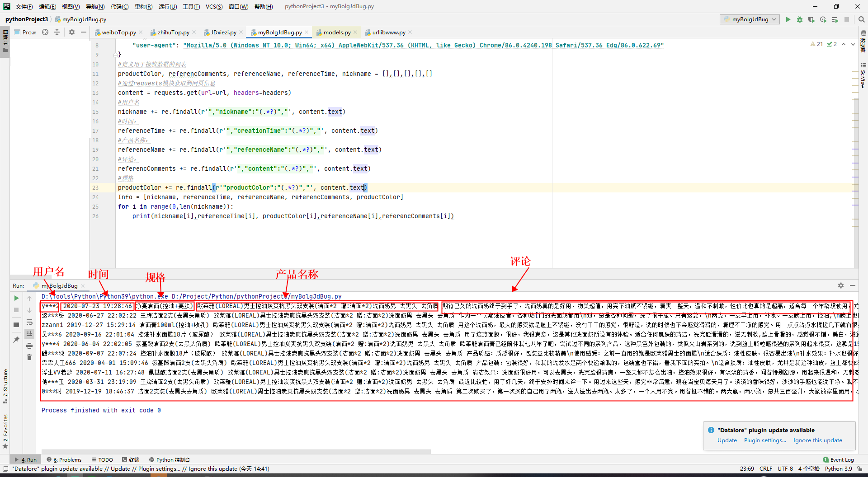Viewport: 868px width, 477px height.
Task: Open the Event Log
Action: pyautogui.click(x=838, y=460)
